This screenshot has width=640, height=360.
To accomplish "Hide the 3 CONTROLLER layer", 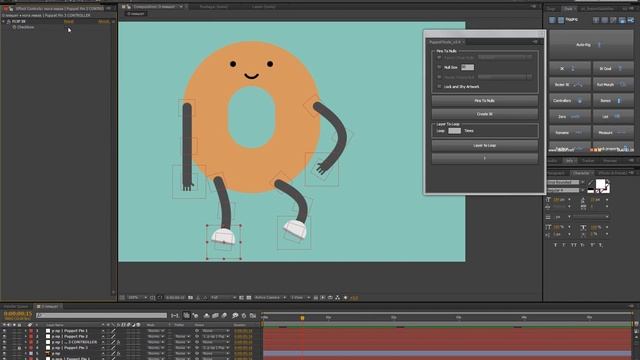I will (x=4, y=342).
